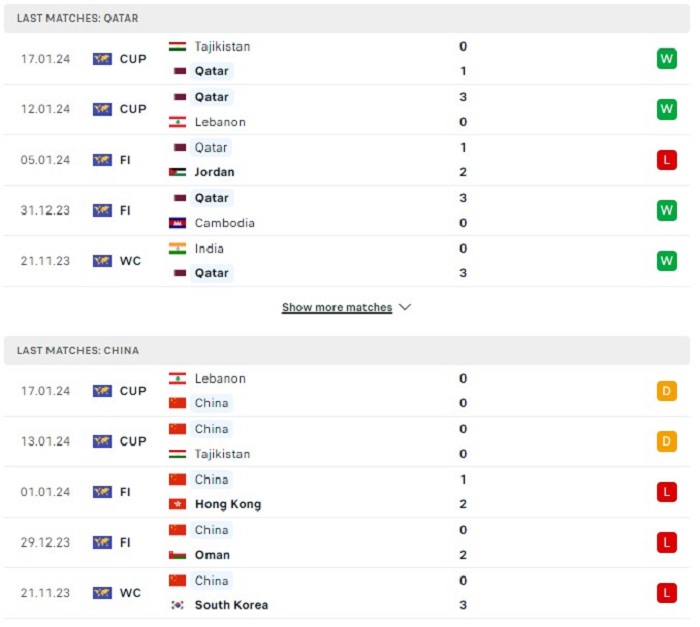Click the India flag icon
Screen dimensions: 700x627
pyautogui.click(x=177, y=248)
